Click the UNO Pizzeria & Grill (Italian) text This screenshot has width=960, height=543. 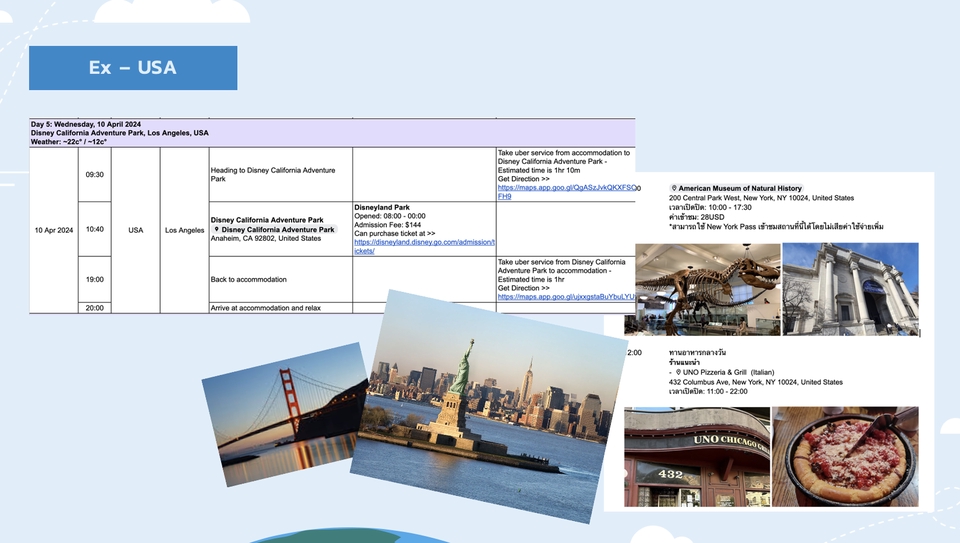pos(729,372)
